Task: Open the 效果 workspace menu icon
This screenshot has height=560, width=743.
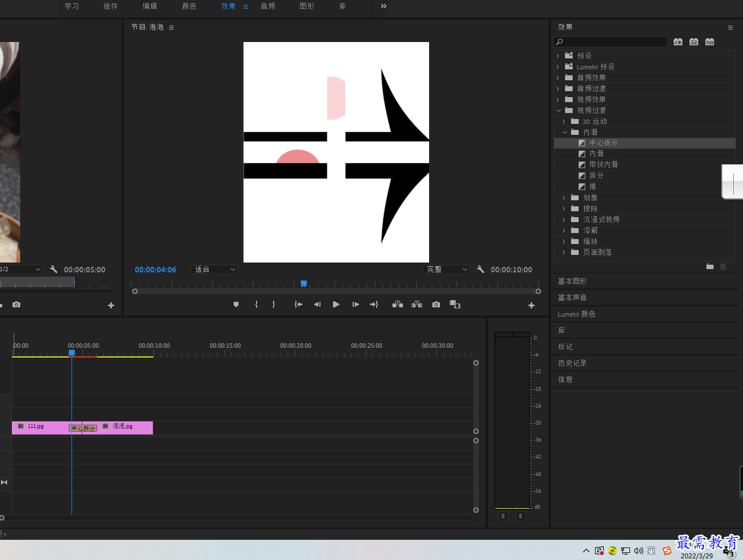Action: coord(246,7)
